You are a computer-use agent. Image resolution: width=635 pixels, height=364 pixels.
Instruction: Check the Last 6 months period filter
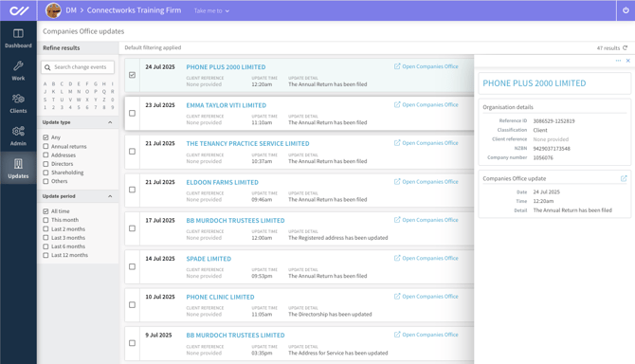(x=45, y=246)
